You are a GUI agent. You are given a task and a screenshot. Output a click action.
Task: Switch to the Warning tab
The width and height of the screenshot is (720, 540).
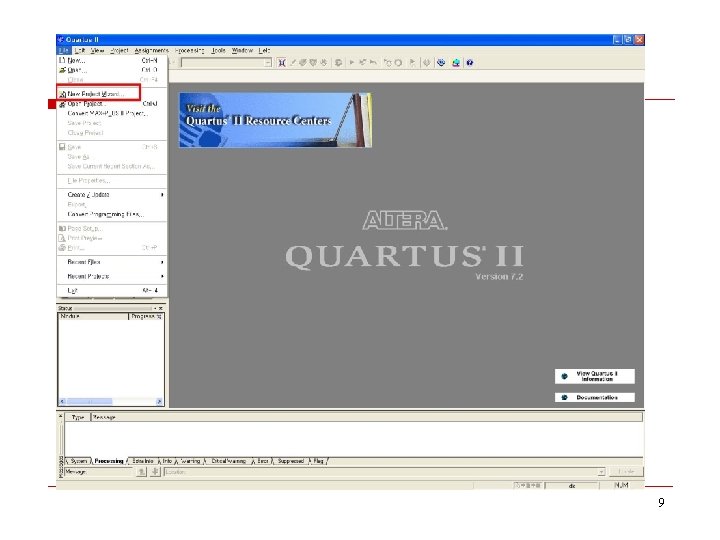190,461
